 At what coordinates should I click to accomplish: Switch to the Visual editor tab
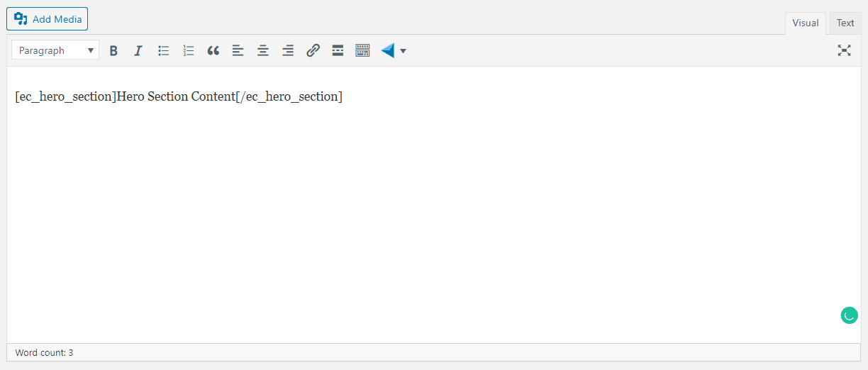click(805, 23)
